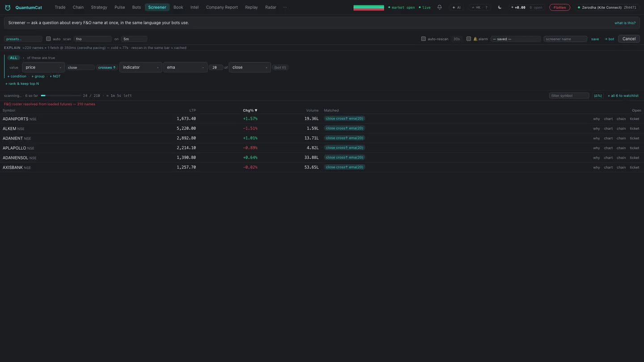
Task: Open the source close dropdown after 'of'
Action: click(250, 67)
